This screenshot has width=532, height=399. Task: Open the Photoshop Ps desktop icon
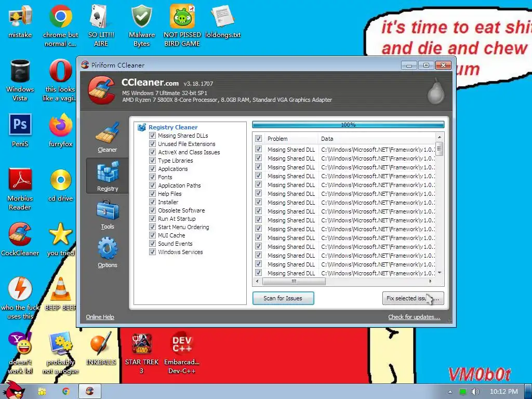[x=20, y=130]
